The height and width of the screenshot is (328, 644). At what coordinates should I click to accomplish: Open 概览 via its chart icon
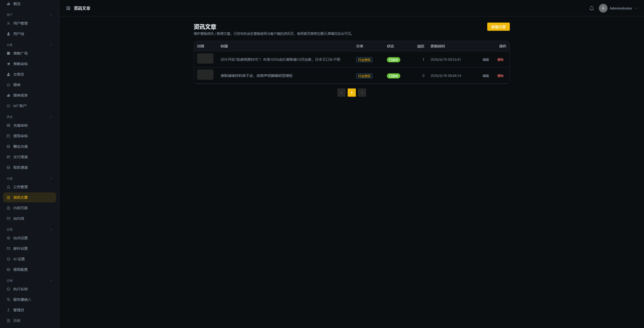tap(8, 4)
